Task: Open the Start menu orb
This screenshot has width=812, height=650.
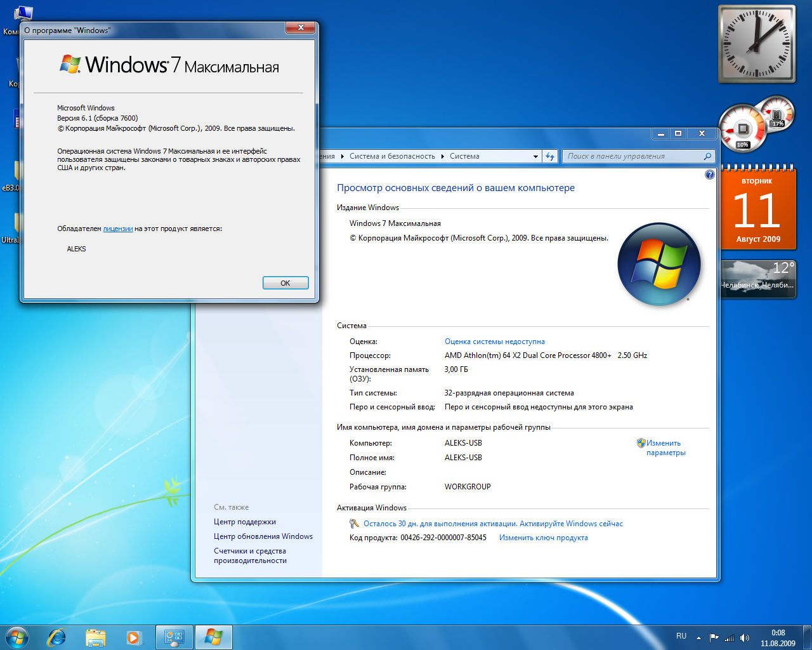Action: 16,637
